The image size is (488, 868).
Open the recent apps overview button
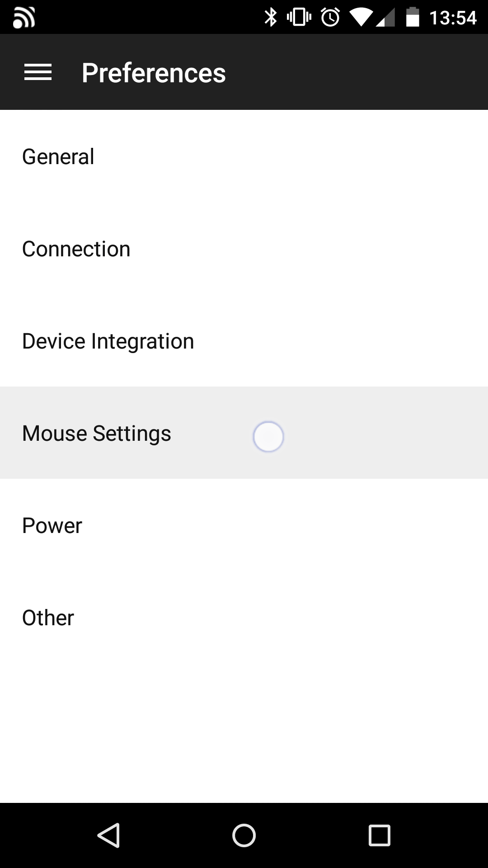[378, 835]
